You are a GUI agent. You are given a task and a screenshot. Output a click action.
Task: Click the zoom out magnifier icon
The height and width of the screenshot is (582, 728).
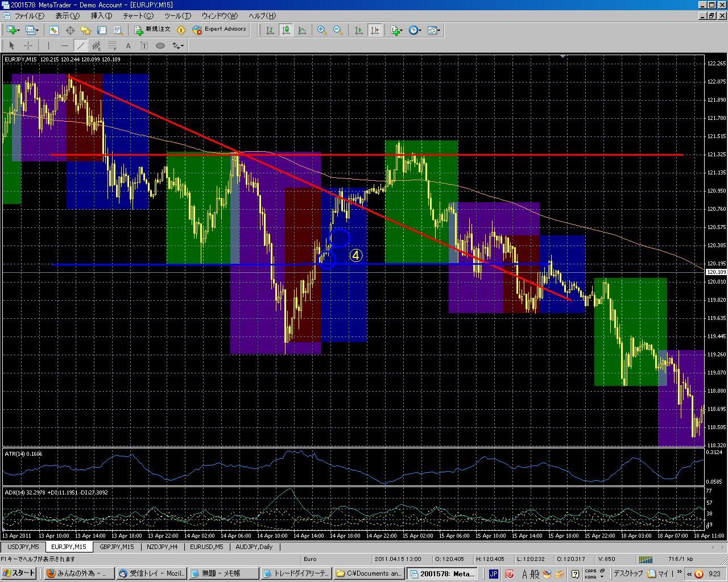[338, 30]
